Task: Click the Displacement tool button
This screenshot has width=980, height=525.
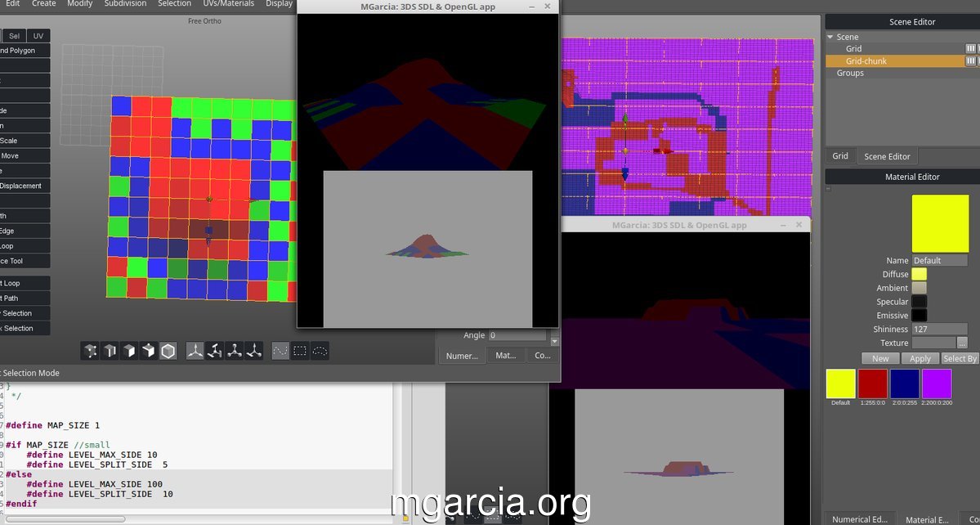Action: [x=24, y=186]
